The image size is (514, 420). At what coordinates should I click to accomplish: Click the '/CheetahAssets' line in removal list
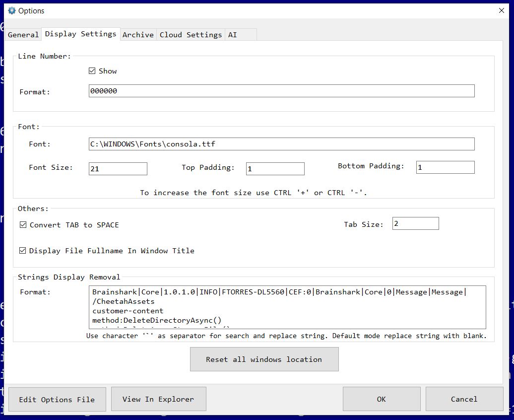(123, 301)
